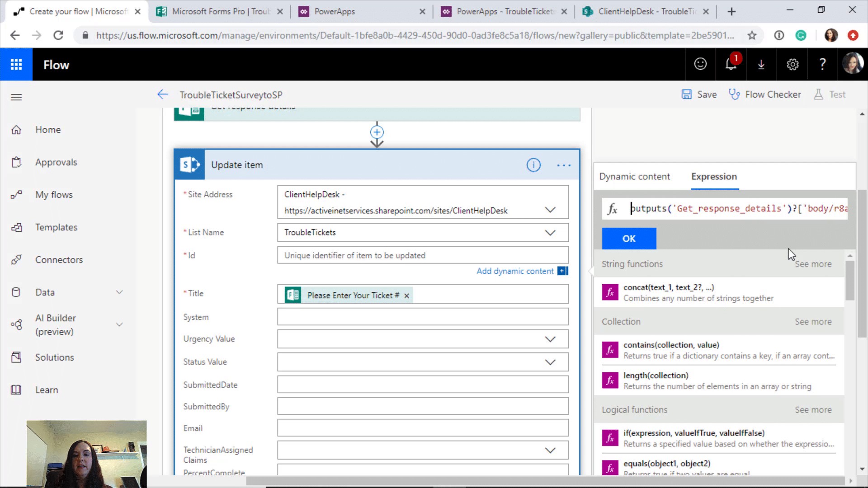The width and height of the screenshot is (868, 488).
Task: Click the OK button for the expression
Action: point(629,239)
